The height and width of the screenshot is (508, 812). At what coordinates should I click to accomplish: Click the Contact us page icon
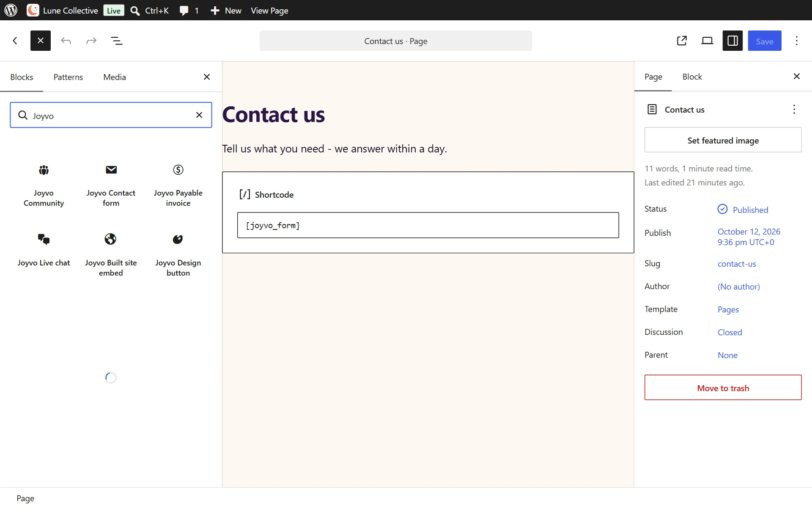click(x=652, y=109)
